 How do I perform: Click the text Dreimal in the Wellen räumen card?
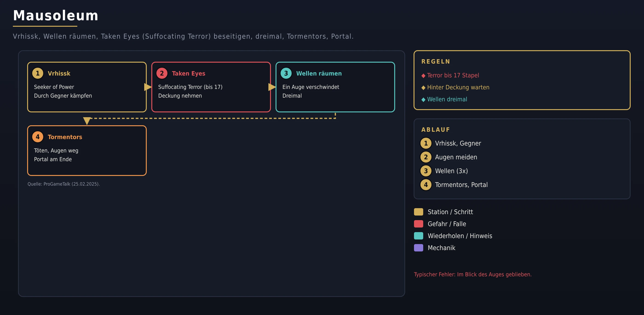[x=292, y=96]
